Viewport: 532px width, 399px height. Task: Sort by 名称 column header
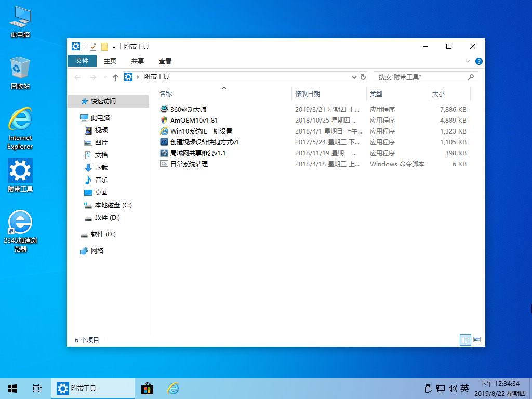224,94
